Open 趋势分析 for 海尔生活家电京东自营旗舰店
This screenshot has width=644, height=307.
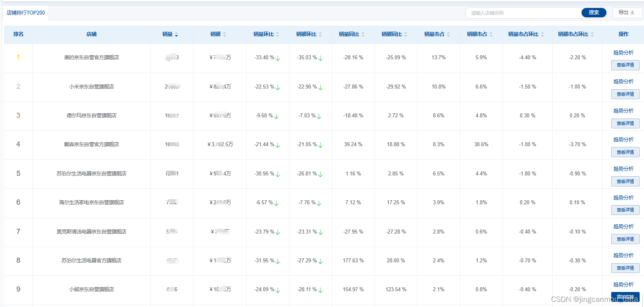[623, 198]
